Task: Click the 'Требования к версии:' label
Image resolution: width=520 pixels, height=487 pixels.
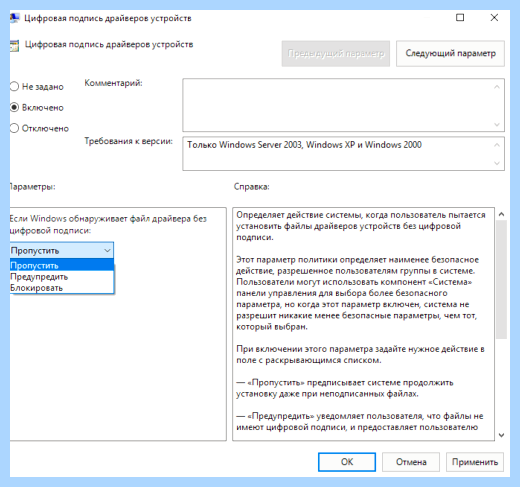Action: [x=128, y=141]
